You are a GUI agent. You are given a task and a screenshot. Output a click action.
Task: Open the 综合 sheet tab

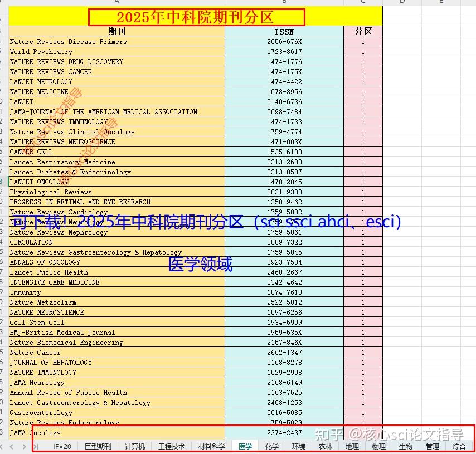(x=460, y=446)
